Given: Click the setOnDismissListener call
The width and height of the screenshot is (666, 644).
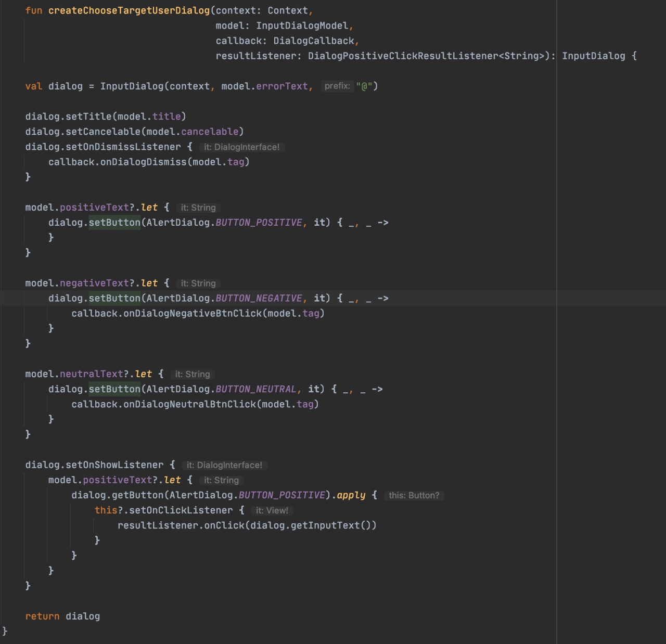Looking at the screenshot, I should tap(123, 147).
